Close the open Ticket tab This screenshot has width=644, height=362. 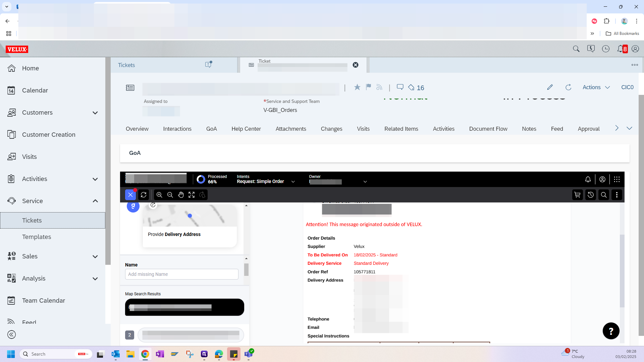click(x=356, y=65)
